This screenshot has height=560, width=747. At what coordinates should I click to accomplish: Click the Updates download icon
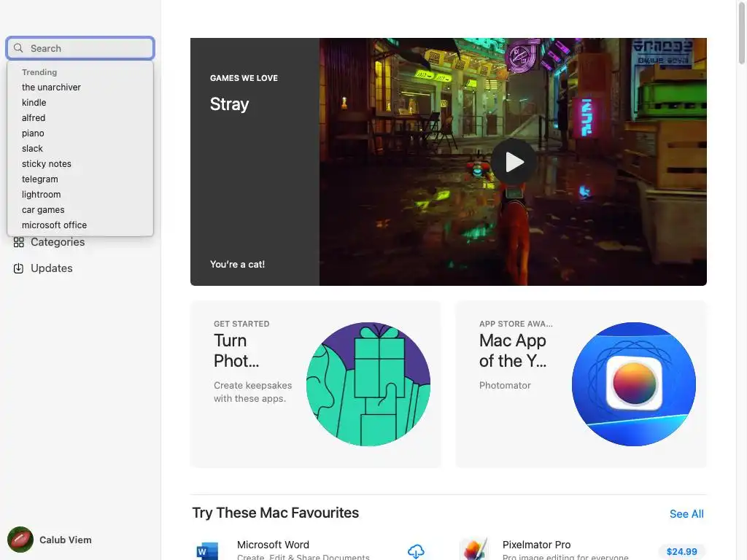18,268
